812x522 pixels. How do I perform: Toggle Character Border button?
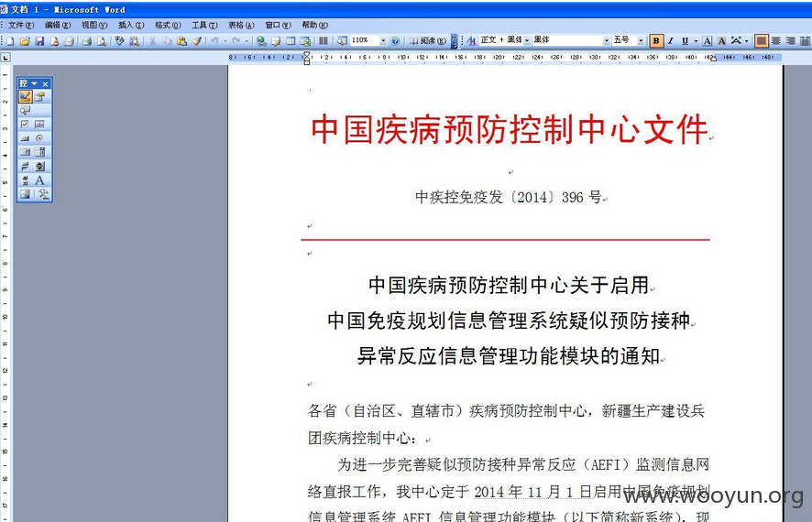708,41
